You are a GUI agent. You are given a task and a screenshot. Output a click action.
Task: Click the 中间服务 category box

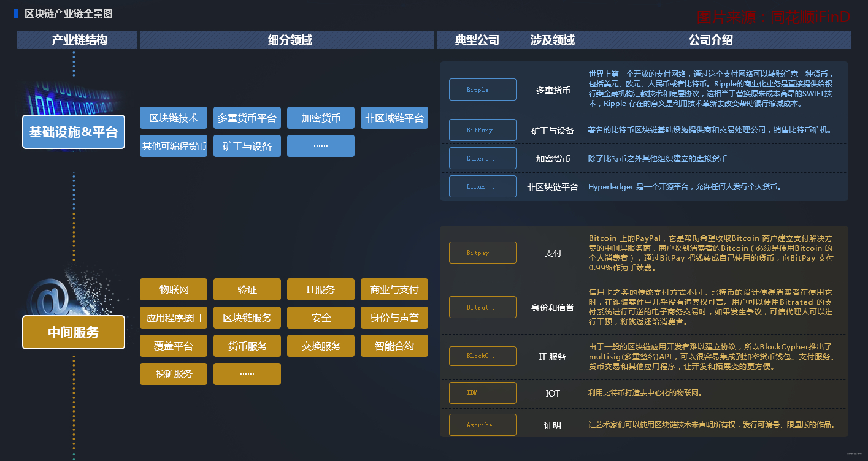tap(74, 332)
